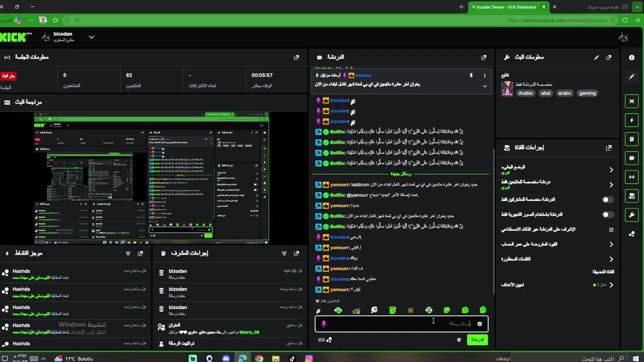Screen dimensions: 644x362
Task: Click the chat message input field
Action: (401, 324)
